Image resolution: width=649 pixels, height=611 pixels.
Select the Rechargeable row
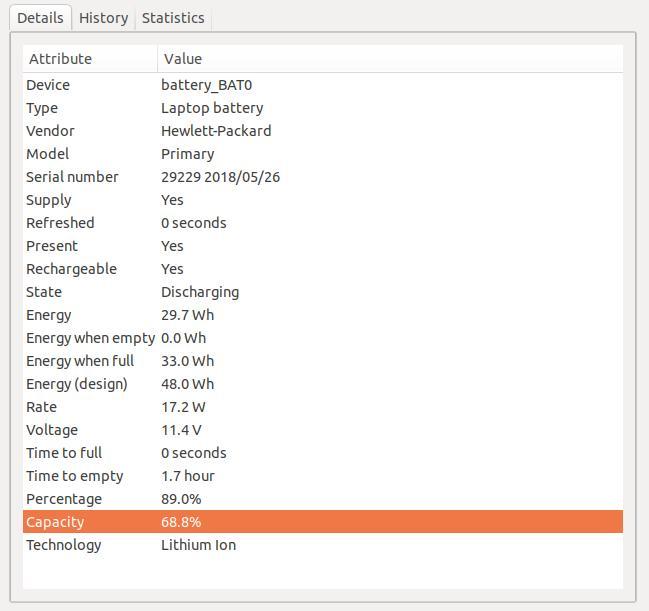[x=323, y=269]
